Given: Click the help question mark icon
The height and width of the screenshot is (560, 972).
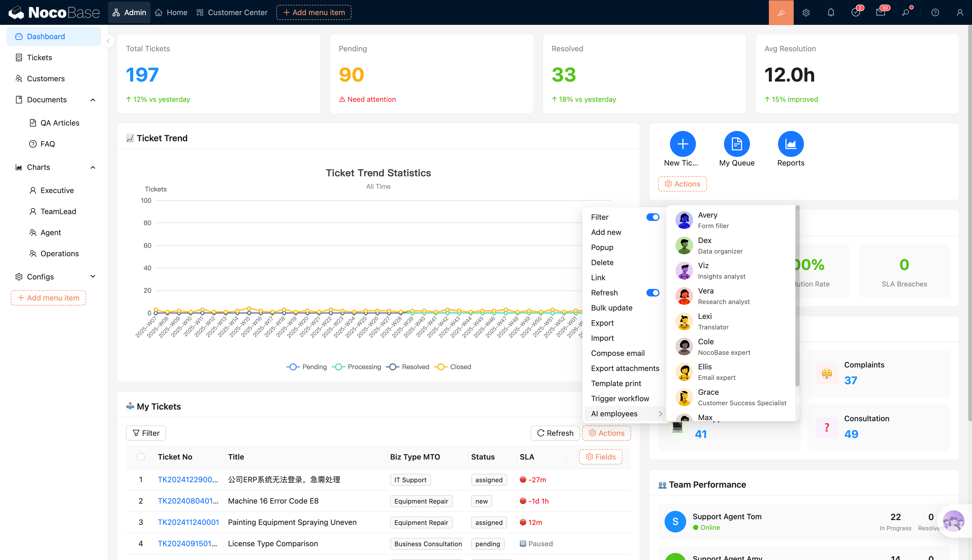Looking at the screenshot, I should click(x=935, y=13).
